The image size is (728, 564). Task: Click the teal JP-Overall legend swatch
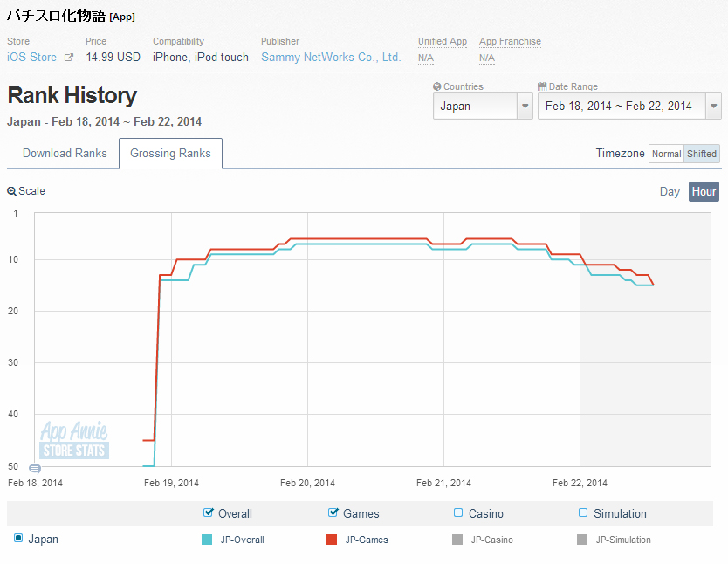[x=207, y=540]
